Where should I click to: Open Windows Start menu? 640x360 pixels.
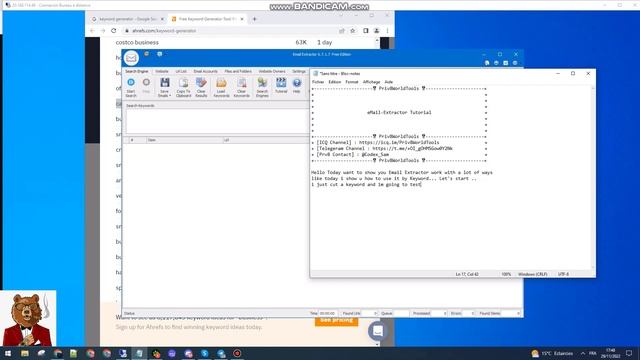coord(8,353)
